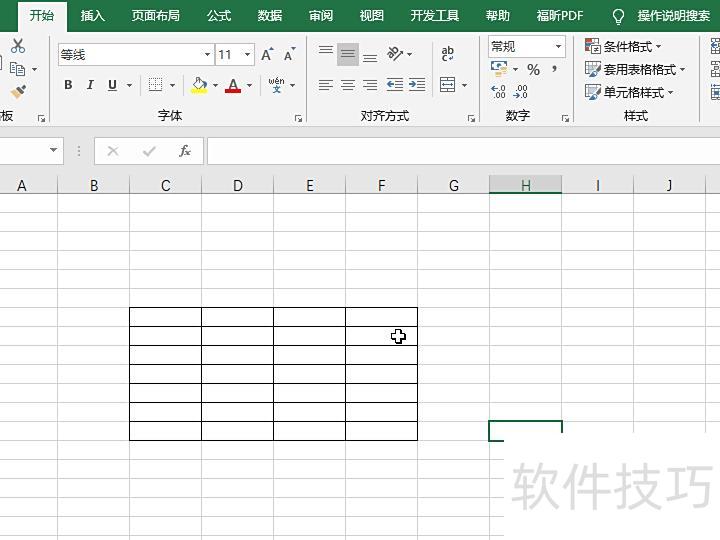Click the merge and center icon
Image resolution: width=720 pixels, height=540 pixels.
click(448, 84)
